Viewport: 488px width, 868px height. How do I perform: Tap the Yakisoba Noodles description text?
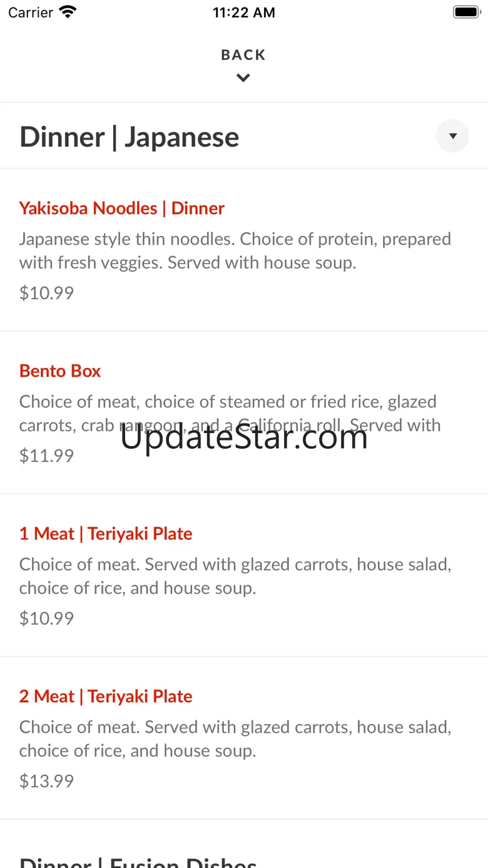(x=235, y=250)
